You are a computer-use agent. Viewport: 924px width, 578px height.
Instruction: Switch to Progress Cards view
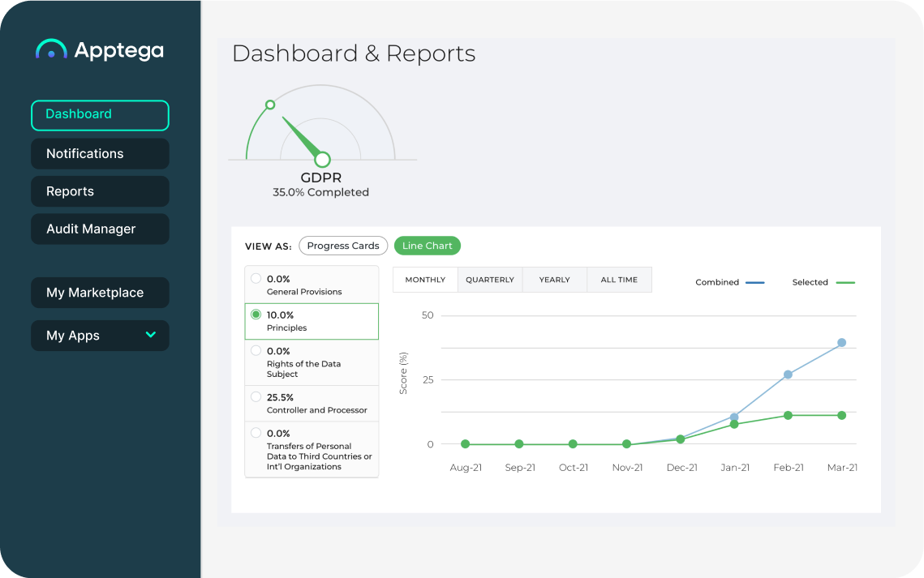tap(342, 246)
